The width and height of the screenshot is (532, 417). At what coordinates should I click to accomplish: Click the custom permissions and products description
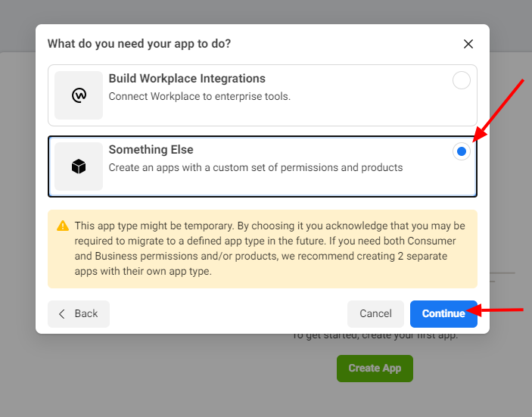256,167
